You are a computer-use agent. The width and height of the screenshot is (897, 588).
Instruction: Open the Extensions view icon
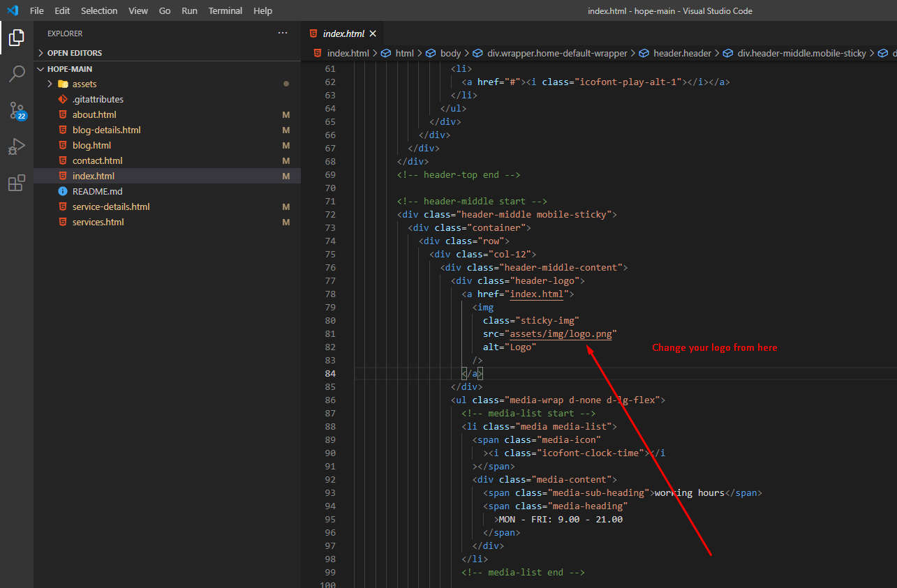click(17, 183)
